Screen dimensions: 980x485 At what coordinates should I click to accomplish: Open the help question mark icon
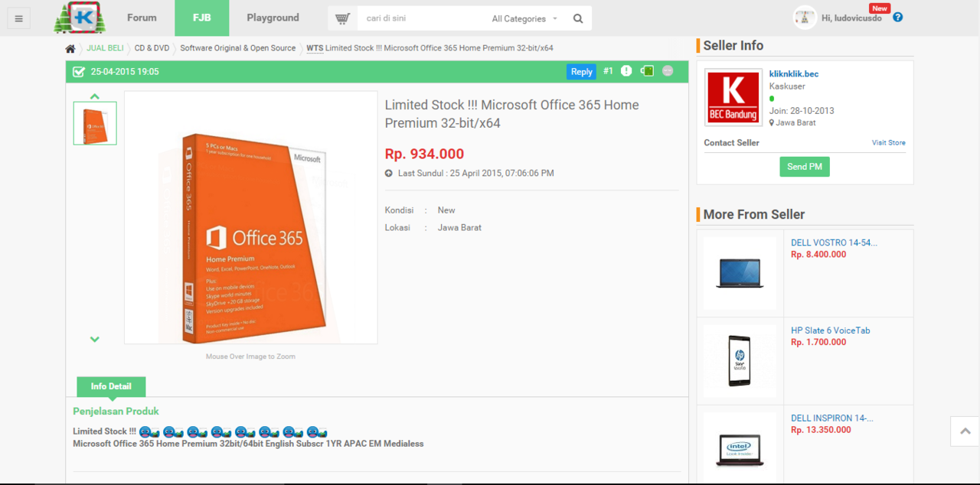pos(898,17)
